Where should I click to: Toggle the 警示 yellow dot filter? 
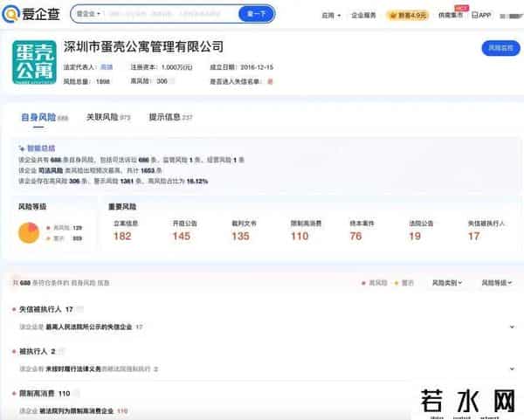pos(403,283)
